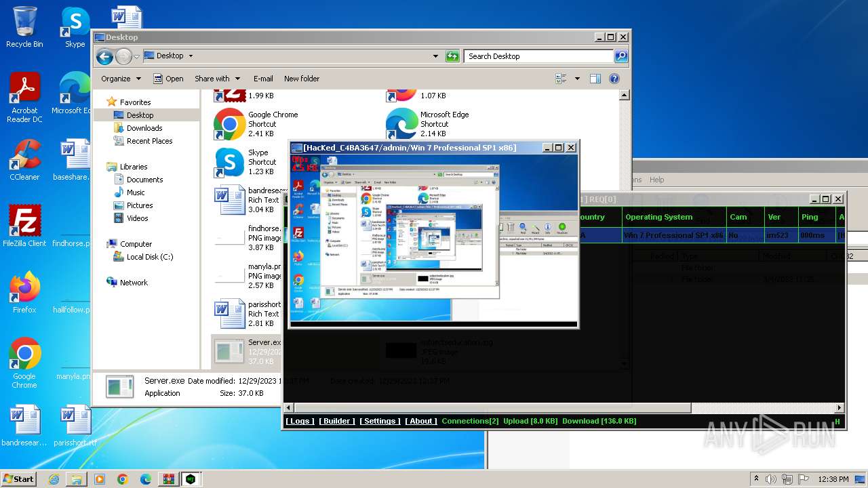Open the Share with dropdown
Viewport: 868px width, 488px height.
[217, 79]
